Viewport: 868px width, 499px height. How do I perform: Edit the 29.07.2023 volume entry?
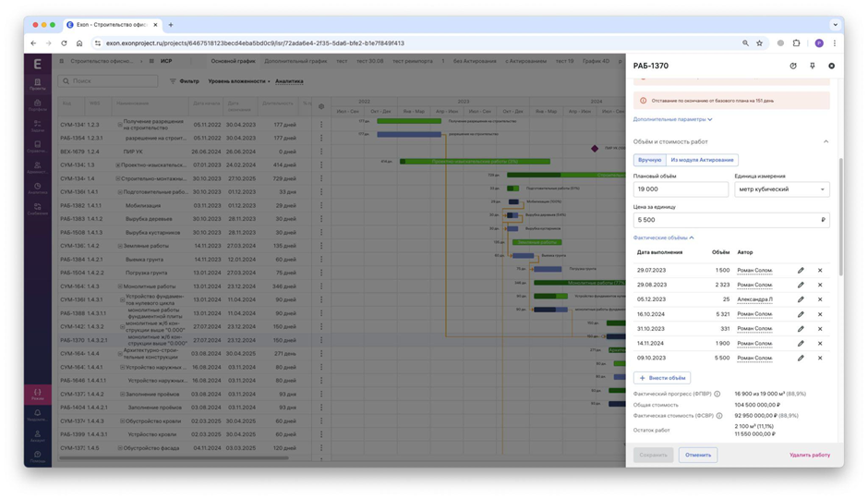(x=801, y=270)
